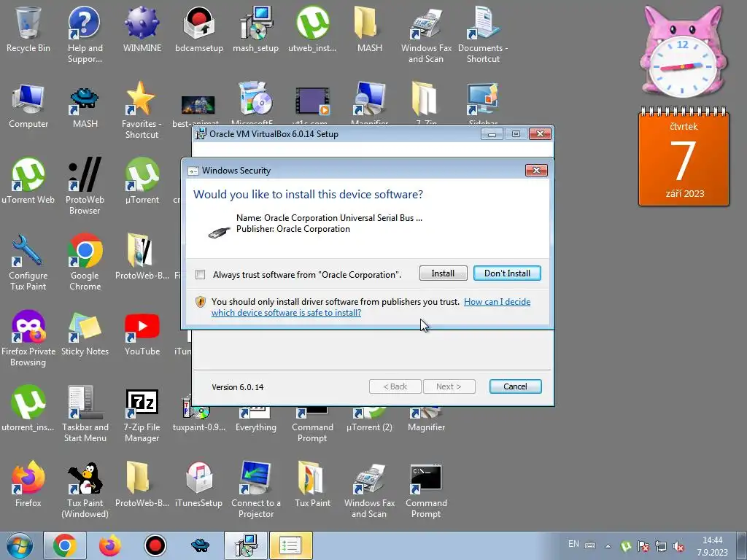Screen dimensions: 747x560
Task: Select the Taskbar and Start Menu shortcut
Action: coord(85,413)
